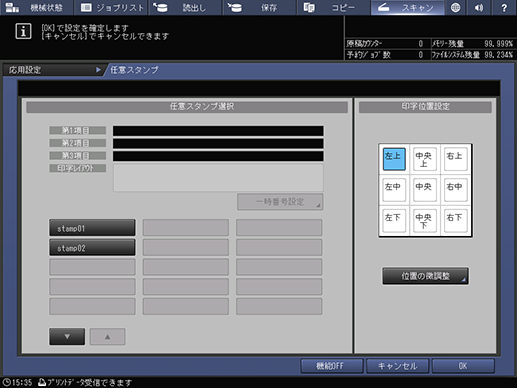Confirm settings with OK button
The height and width of the screenshot is (388, 517).
(x=463, y=366)
